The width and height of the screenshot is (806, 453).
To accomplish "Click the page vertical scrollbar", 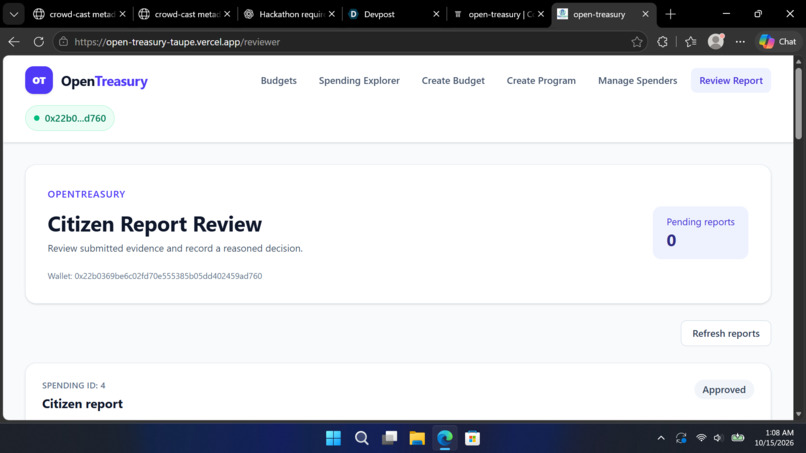I will pyautogui.click(x=798, y=103).
